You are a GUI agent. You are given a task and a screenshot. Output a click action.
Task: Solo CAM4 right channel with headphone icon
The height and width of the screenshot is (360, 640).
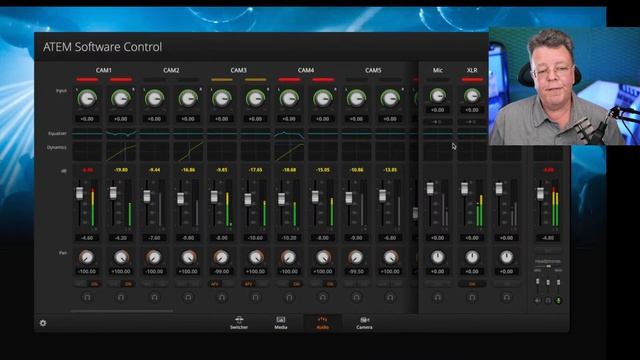323,298
